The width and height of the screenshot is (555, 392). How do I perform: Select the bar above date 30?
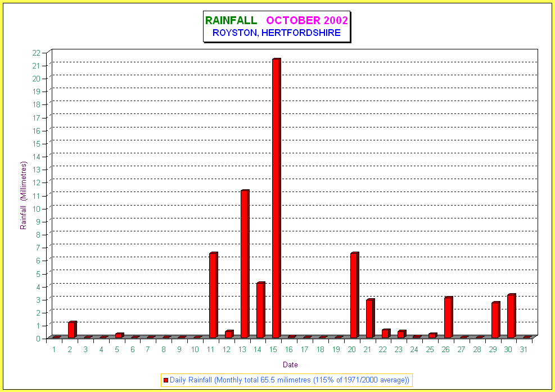click(511, 316)
